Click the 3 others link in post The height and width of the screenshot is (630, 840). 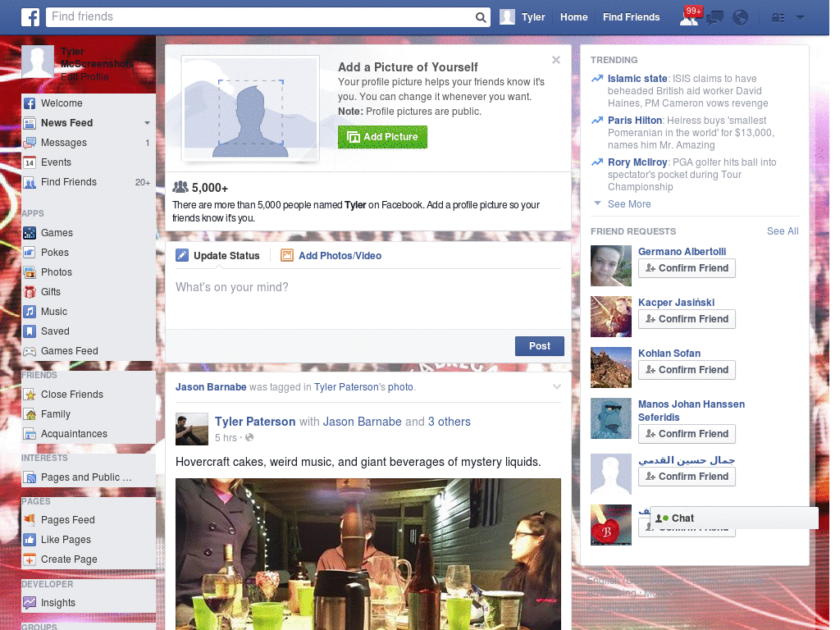pyautogui.click(x=449, y=422)
